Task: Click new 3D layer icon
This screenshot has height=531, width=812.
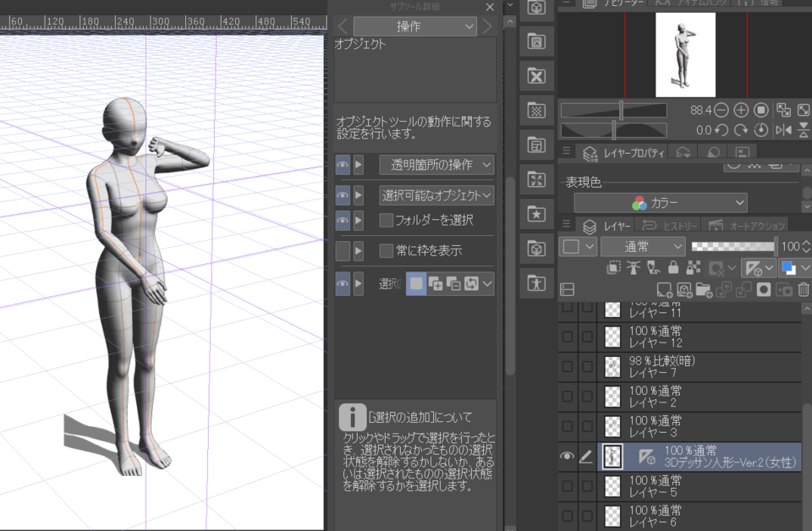Action: 684,290
